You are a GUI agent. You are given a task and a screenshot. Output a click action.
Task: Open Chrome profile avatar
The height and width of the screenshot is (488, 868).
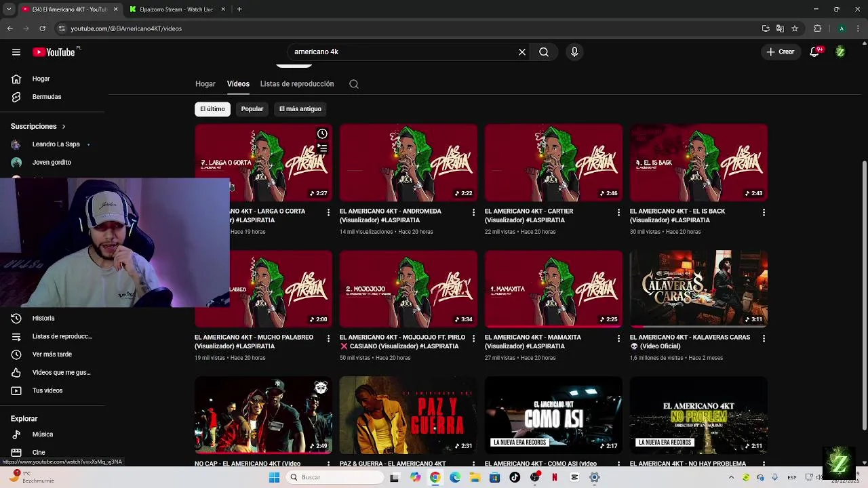842,28
